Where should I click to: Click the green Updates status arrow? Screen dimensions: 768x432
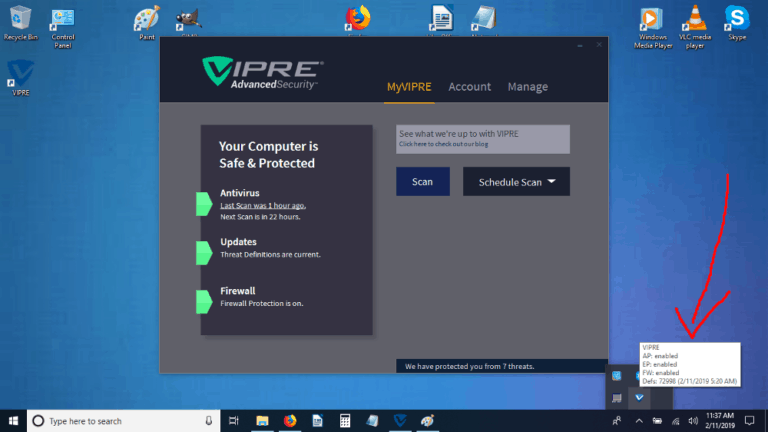click(204, 253)
